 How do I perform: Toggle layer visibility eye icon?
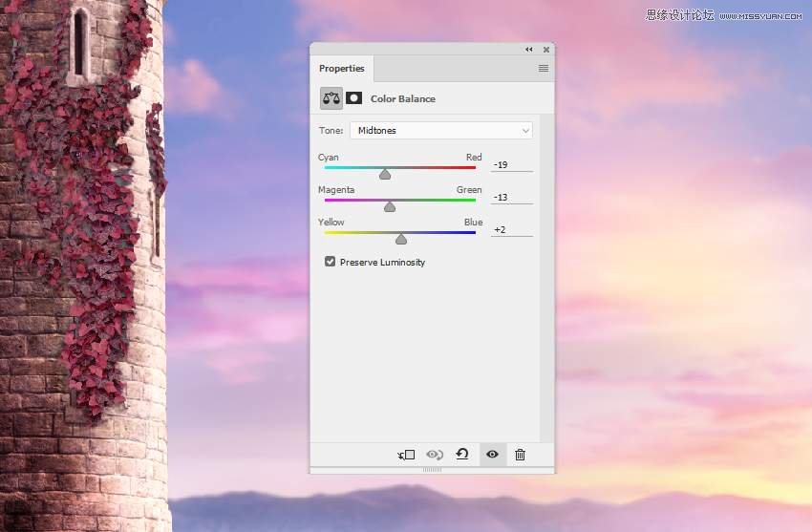pos(493,455)
